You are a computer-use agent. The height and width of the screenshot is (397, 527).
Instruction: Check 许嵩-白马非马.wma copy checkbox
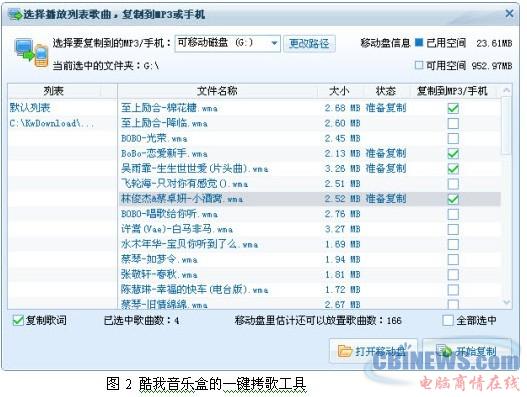point(453,229)
